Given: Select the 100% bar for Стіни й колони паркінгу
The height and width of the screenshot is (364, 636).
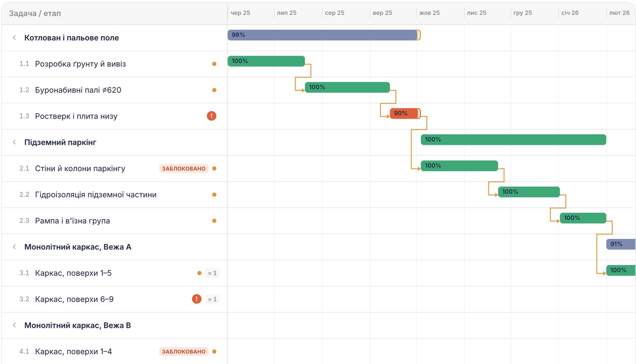Looking at the screenshot, I should [x=460, y=166].
